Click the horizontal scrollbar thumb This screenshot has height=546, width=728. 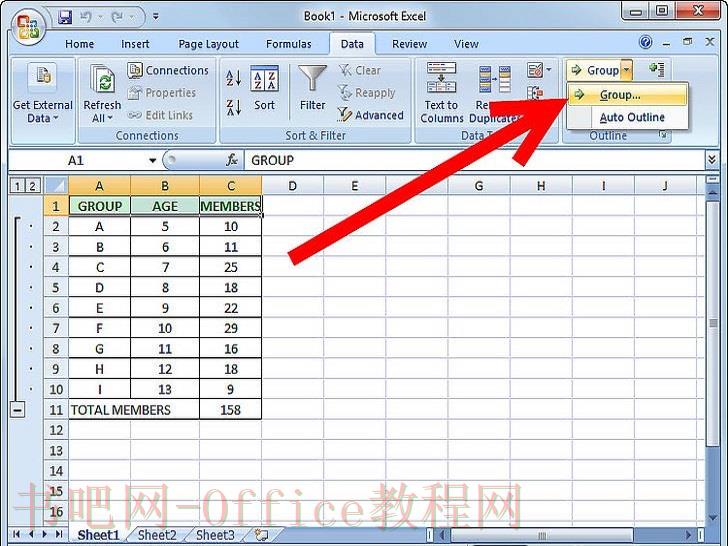[x=541, y=535]
